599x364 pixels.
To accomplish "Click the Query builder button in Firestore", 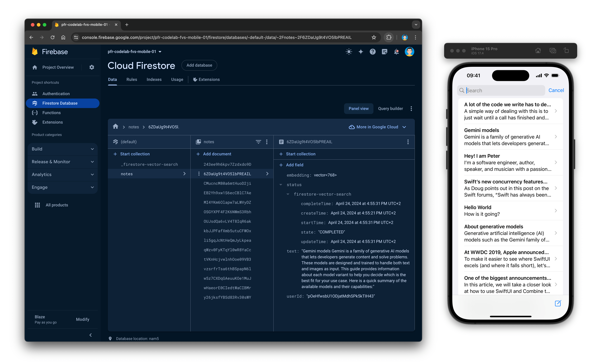I will click(390, 108).
